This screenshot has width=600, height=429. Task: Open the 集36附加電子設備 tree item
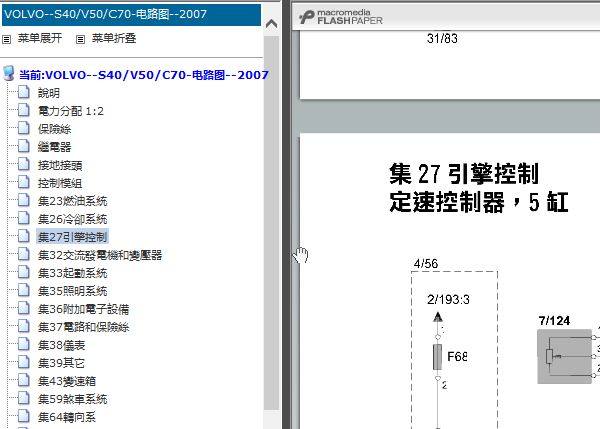tap(83, 309)
